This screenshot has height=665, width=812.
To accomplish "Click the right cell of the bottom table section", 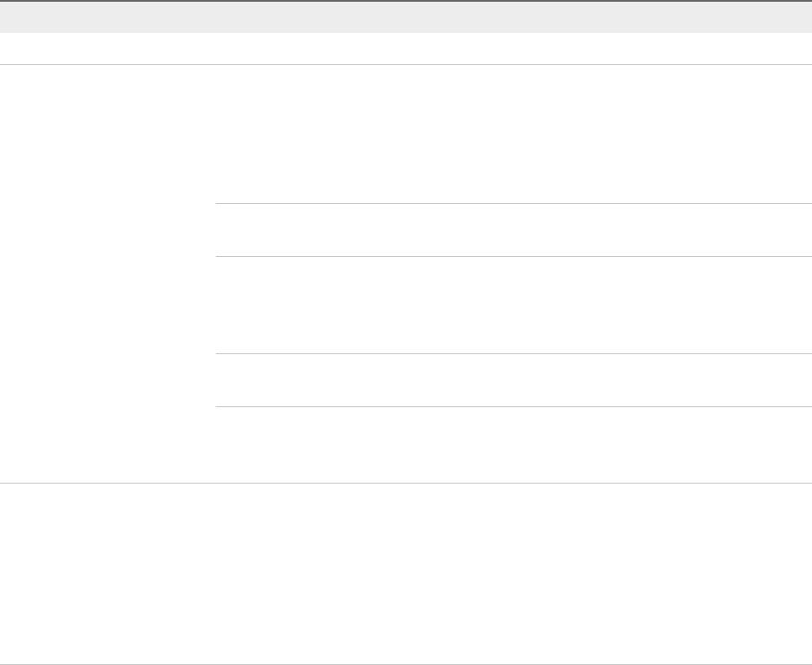I will pyautogui.click(x=513, y=574).
